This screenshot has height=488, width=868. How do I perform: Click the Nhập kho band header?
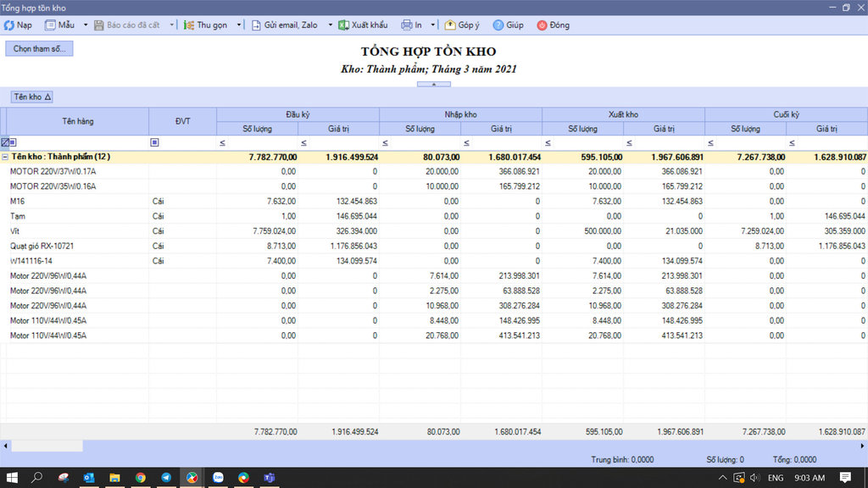point(460,114)
